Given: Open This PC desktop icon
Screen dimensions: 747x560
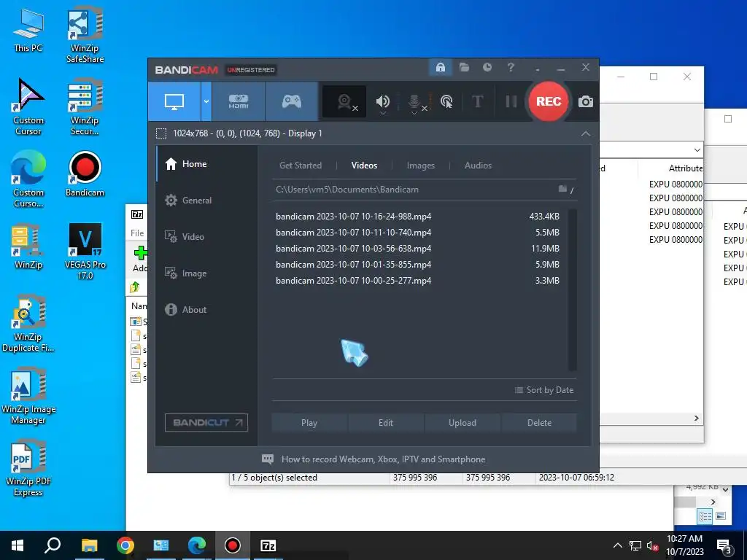Looking at the screenshot, I should tap(28, 31).
